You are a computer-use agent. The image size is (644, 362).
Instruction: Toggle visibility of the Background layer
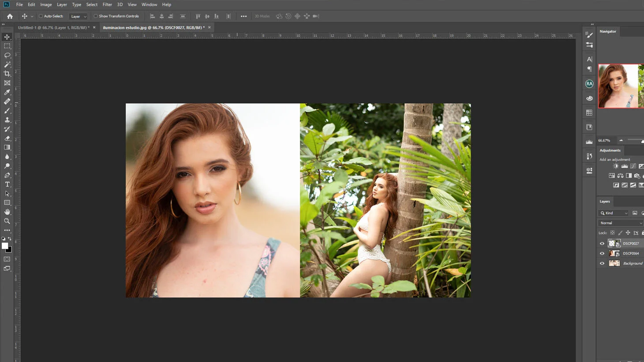(602, 263)
